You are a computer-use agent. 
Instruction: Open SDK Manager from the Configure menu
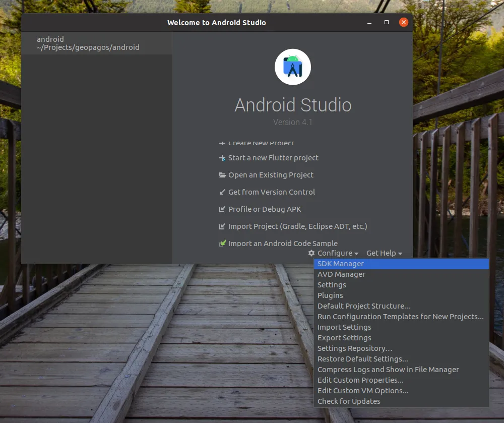click(x=401, y=264)
